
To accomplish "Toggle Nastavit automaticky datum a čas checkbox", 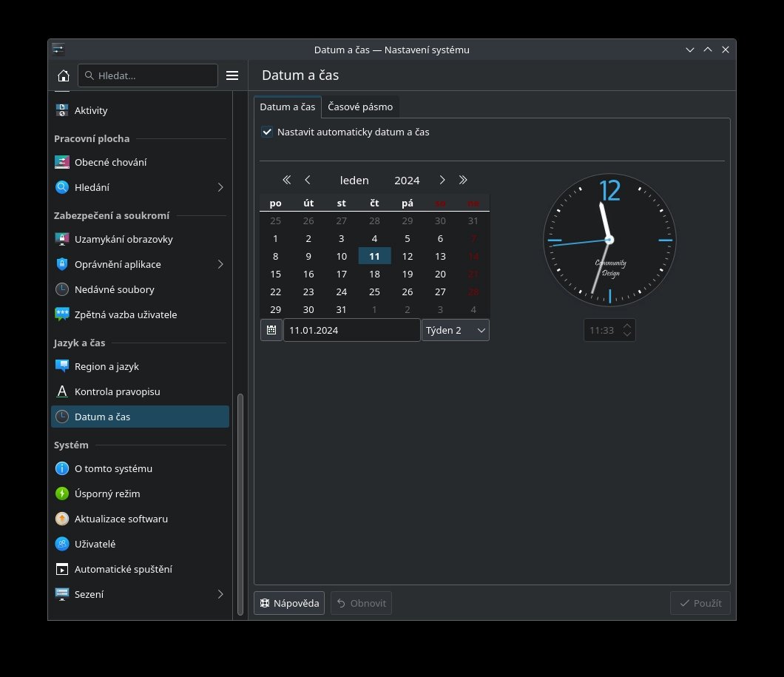I will [268, 132].
